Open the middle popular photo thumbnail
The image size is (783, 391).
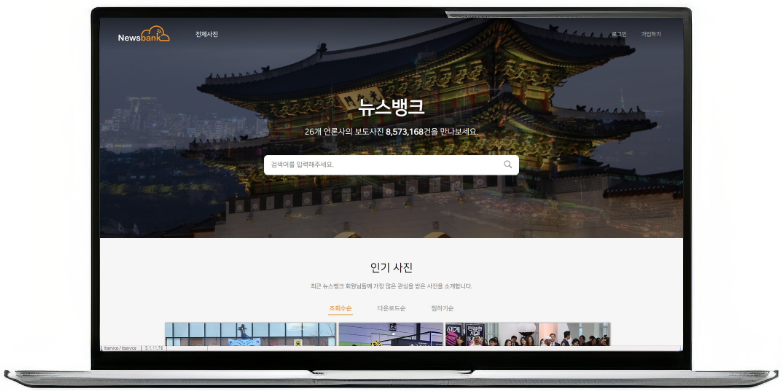[x=391, y=334]
